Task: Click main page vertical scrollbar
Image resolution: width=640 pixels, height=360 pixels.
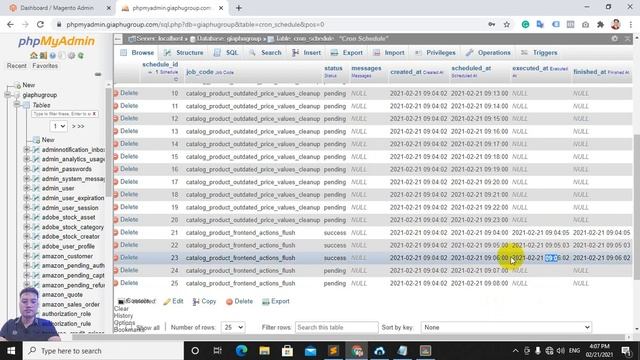Action: point(636,207)
